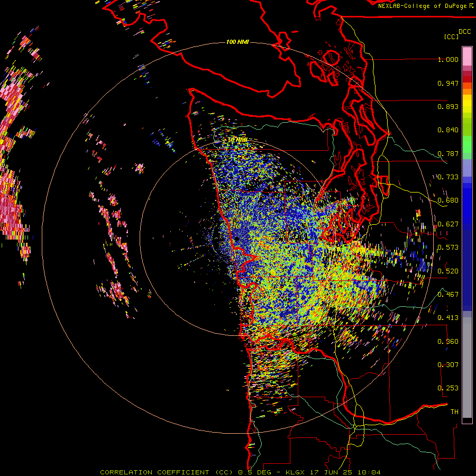Click the dark red segment of the color bar

pyautogui.click(x=467, y=79)
